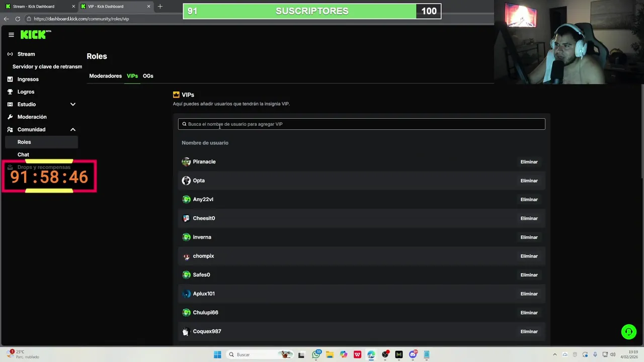Viewport: 644px width, 362px height.
Task: Click Opta's avatar
Action: point(186,180)
